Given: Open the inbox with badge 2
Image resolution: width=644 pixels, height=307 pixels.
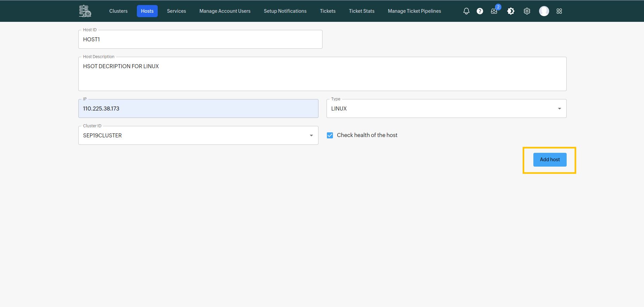Looking at the screenshot, I should click(494, 11).
